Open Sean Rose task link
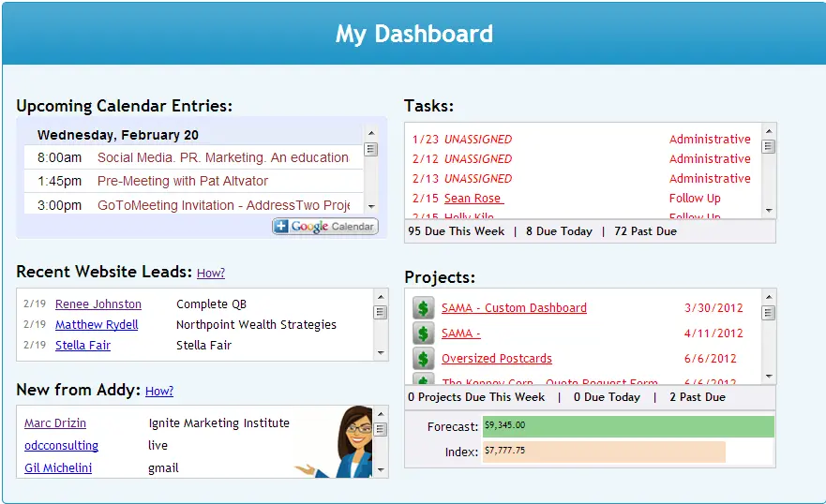Screen dimensions: 826x504 (473, 199)
